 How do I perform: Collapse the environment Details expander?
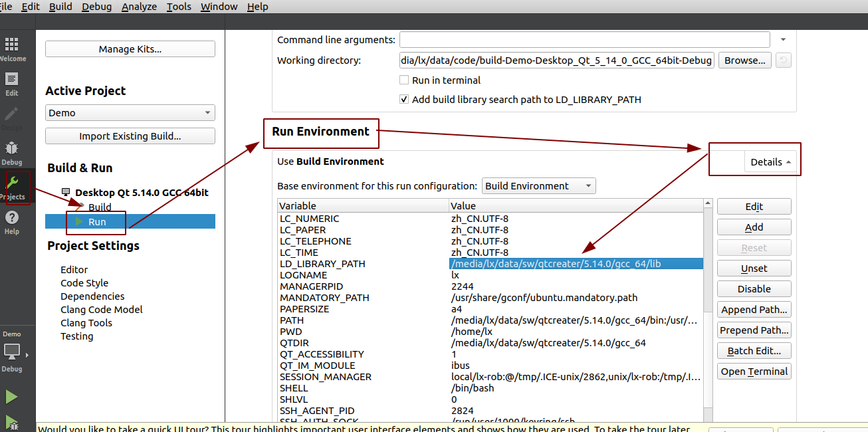click(x=770, y=162)
